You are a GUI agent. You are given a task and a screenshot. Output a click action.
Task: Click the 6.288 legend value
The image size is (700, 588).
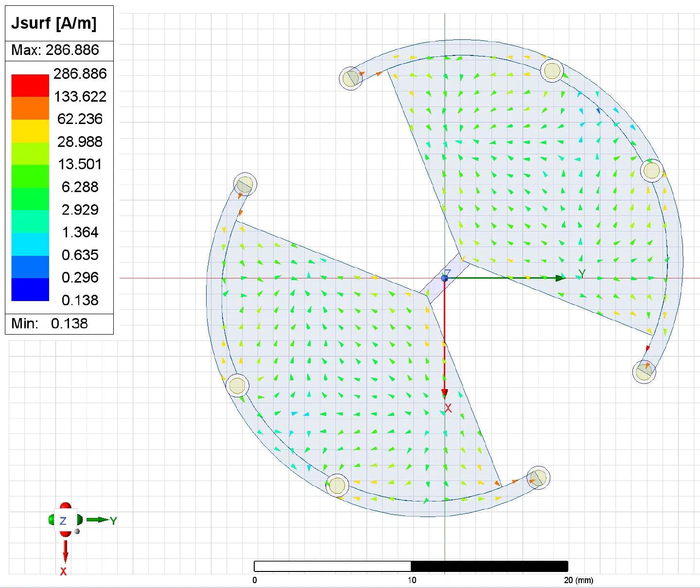click(x=80, y=187)
